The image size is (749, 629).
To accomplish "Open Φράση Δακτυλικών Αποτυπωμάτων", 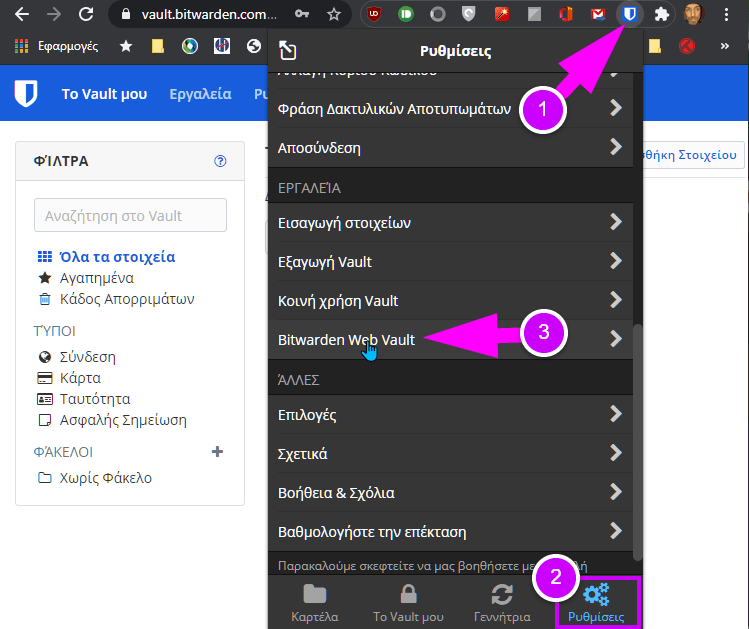I will point(450,108).
